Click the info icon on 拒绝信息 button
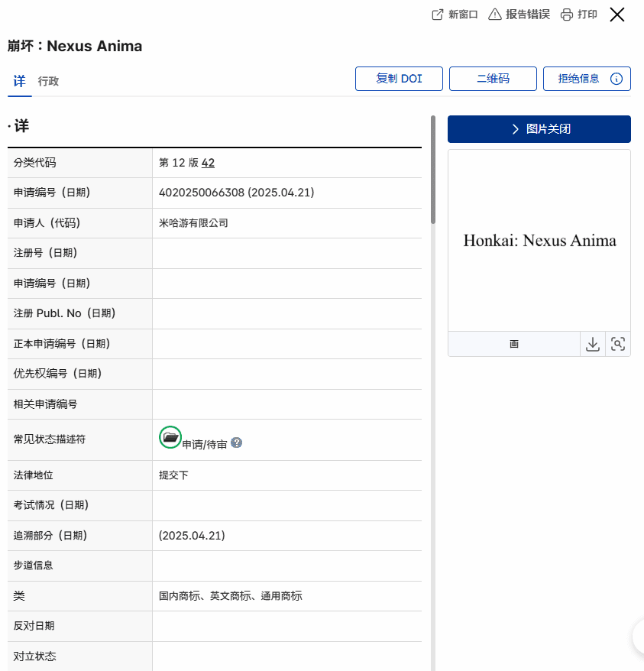 [616, 78]
